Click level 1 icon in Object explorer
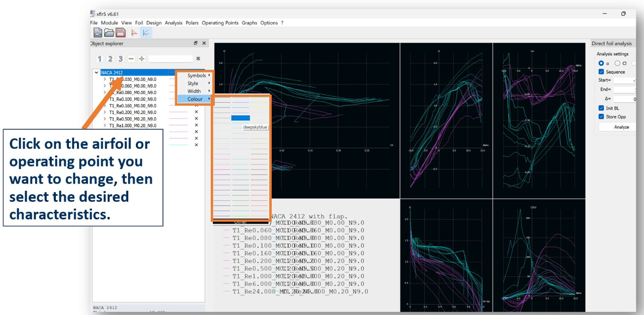The image size is (644, 315). (100, 59)
